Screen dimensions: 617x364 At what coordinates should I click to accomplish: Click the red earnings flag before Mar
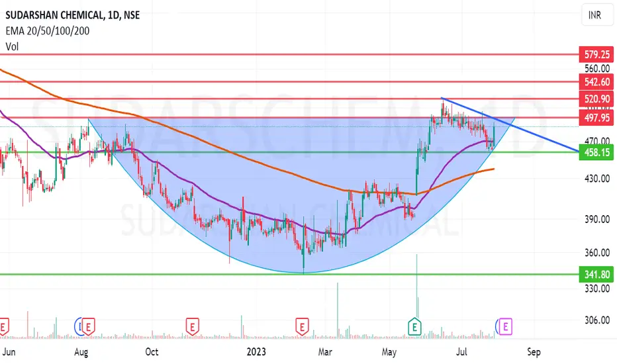(x=302, y=327)
